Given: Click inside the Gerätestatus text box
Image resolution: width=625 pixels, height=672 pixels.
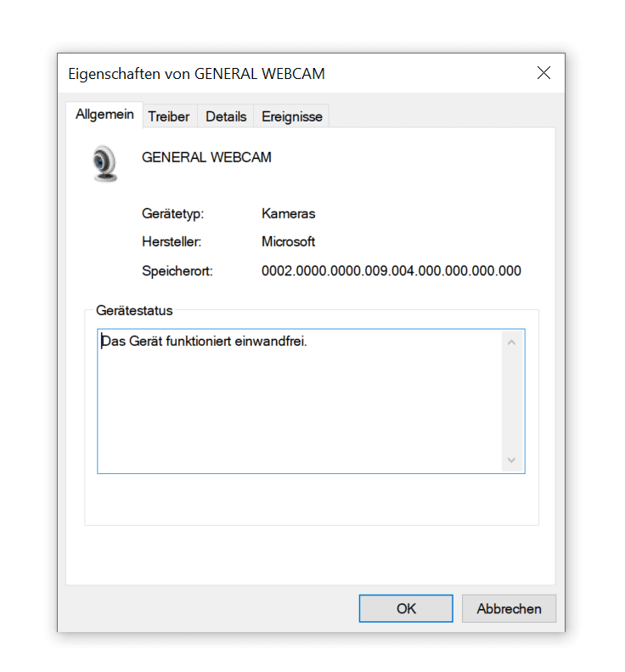Looking at the screenshot, I should [311, 401].
